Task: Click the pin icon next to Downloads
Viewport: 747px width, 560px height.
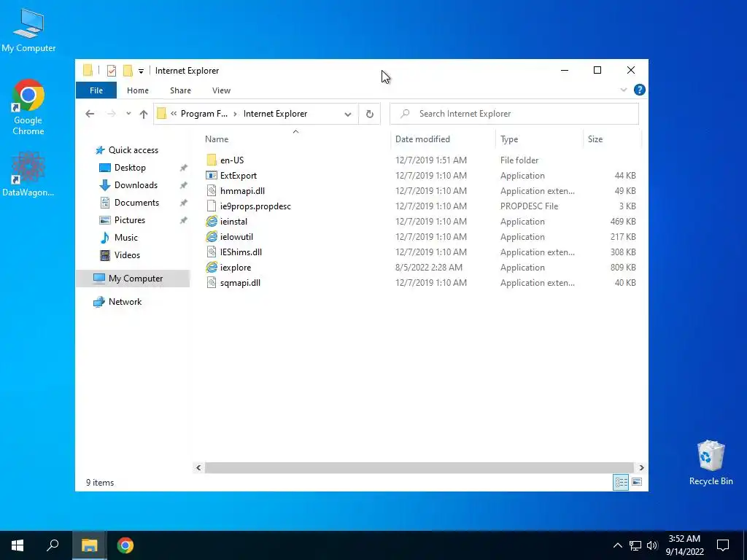Action: pyautogui.click(x=183, y=185)
